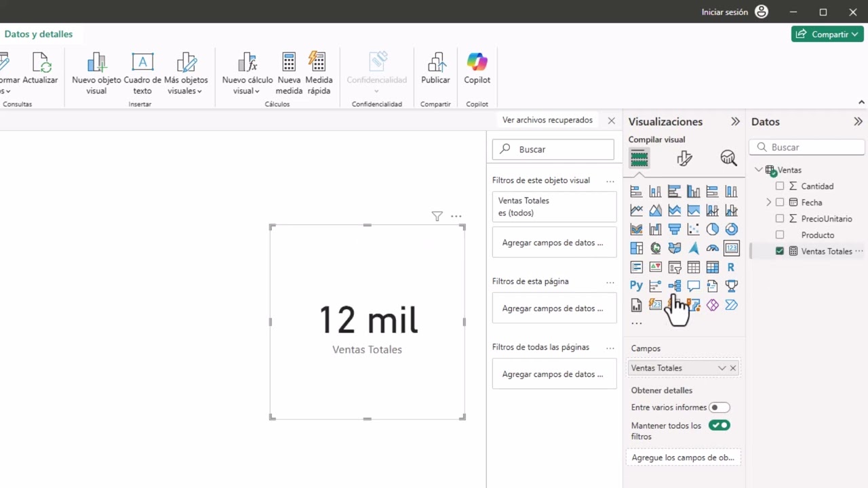868x488 pixels.
Task: Expand the Fecha field hierarchy
Action: tap(769, 202)
